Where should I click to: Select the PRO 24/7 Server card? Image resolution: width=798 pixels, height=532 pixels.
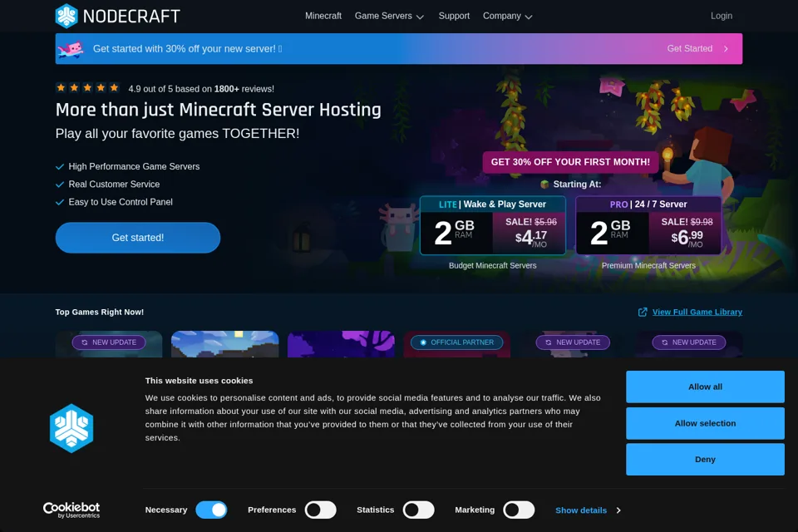[648, 225]
